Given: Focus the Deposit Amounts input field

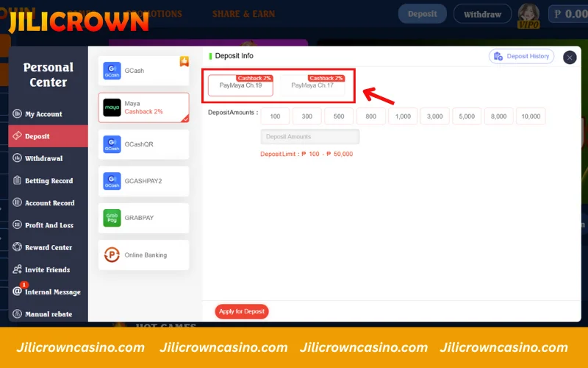Looking at the screenshot, I should [x=309, y=137].
